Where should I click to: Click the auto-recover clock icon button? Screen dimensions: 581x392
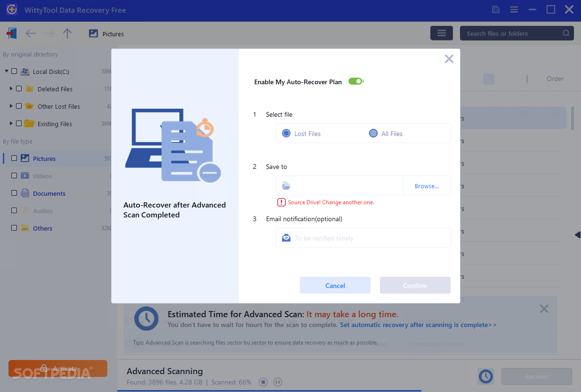pos(485,376)
